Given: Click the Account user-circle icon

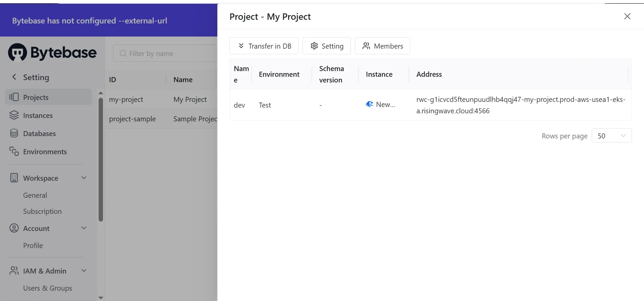Looking at the screenshot, I should [14, 228].
